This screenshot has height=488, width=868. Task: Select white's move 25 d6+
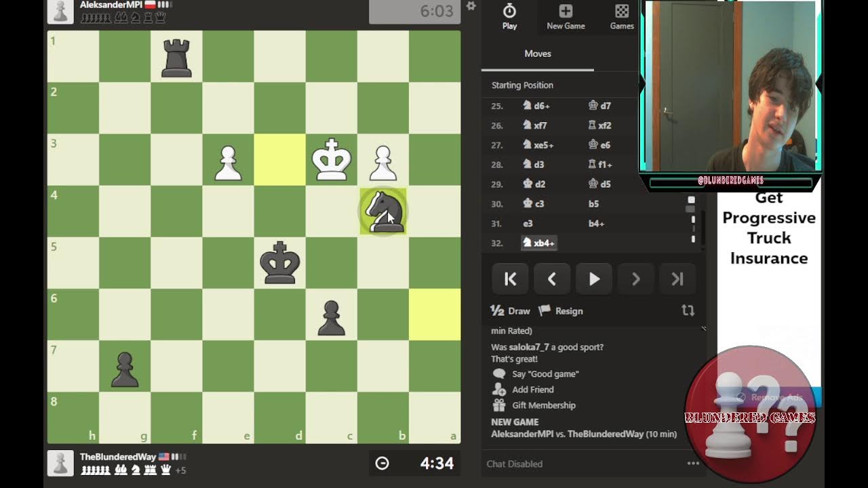536,106
